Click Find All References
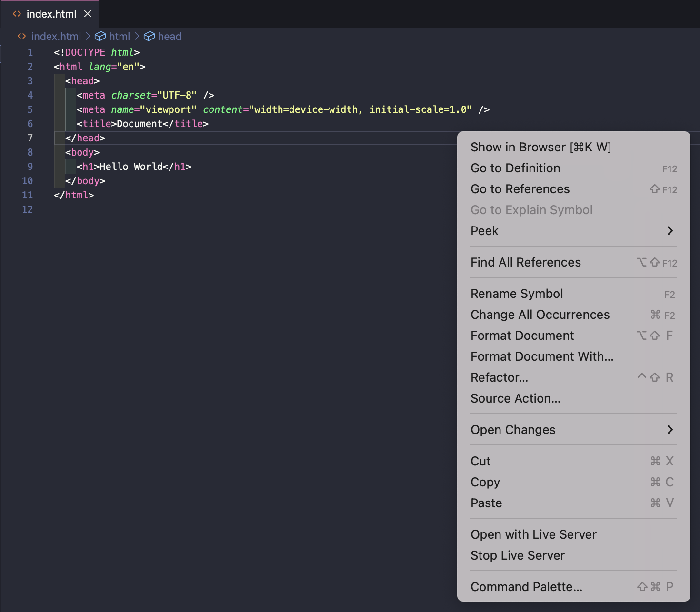The image size is (700, 612). click(525, 262)
